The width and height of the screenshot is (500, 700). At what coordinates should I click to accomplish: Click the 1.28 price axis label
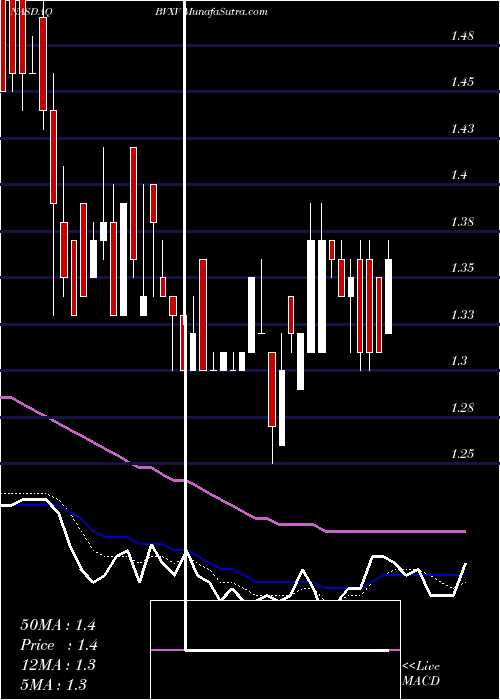click(x=462, y=408)
